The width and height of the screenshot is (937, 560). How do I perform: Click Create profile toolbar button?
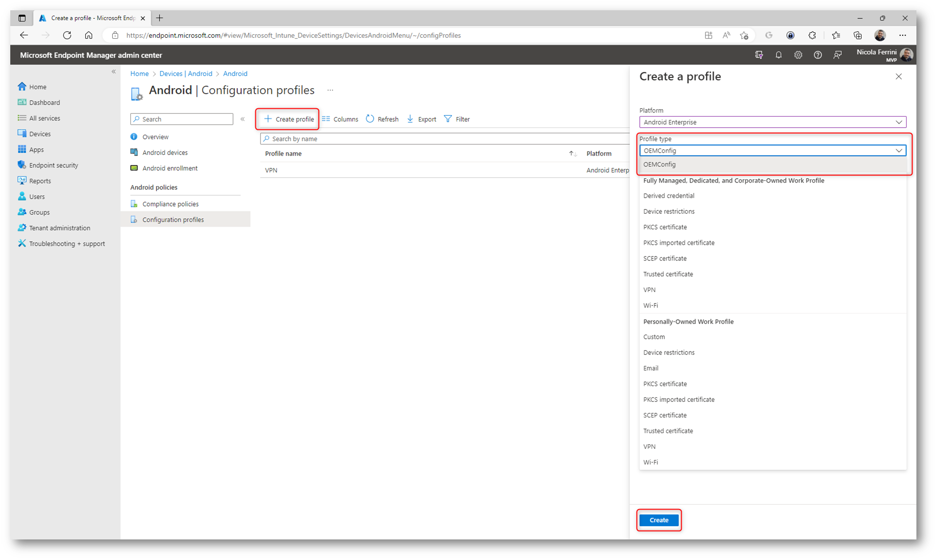coord(288,119)
